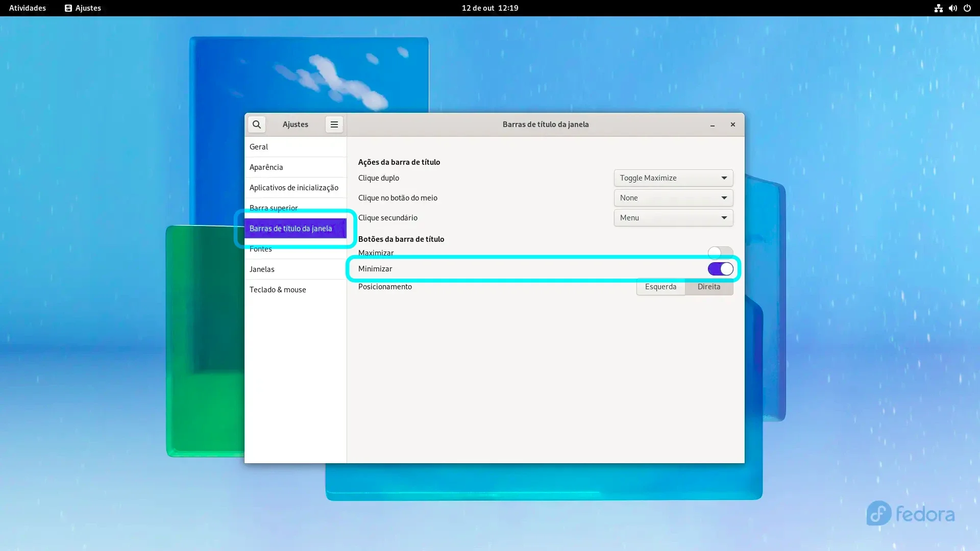Set button positioning to Esquerda

click(x=660, y=287)
